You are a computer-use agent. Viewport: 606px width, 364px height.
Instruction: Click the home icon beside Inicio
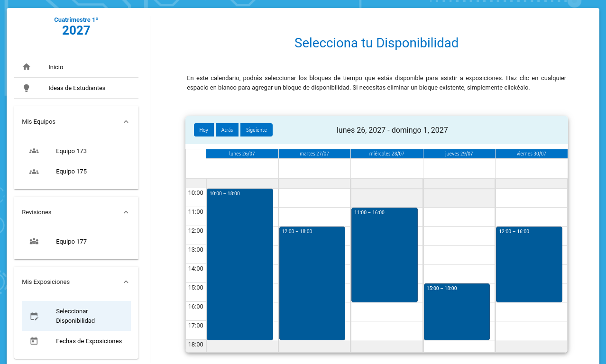coord(27,67)
